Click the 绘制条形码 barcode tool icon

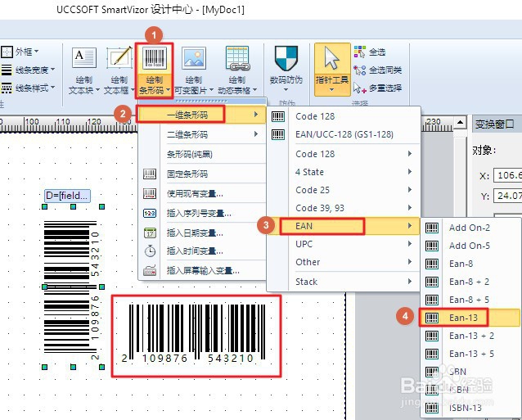154,58
